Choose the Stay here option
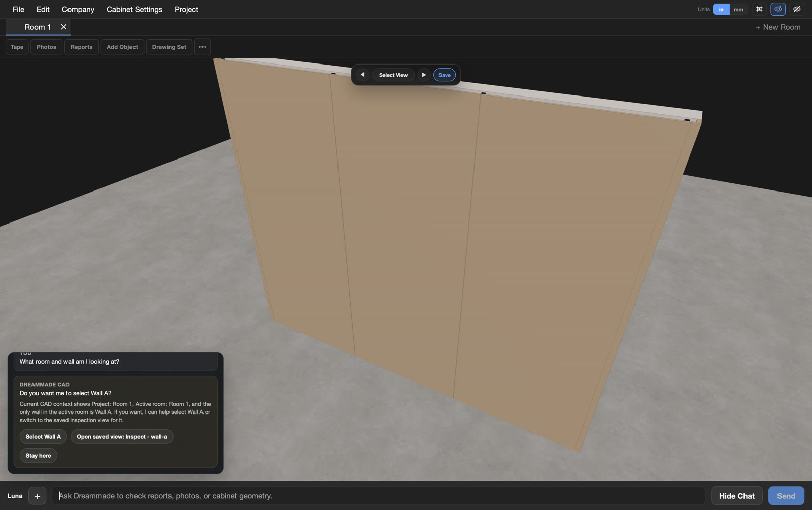This screenshot has height=510, width=812. 38,456
